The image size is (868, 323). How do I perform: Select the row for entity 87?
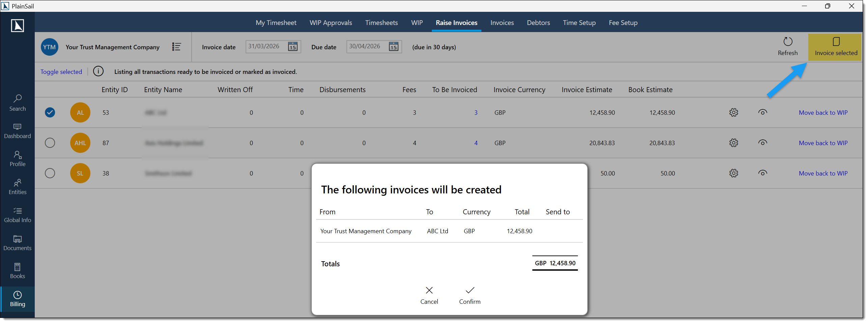point(50,142)
